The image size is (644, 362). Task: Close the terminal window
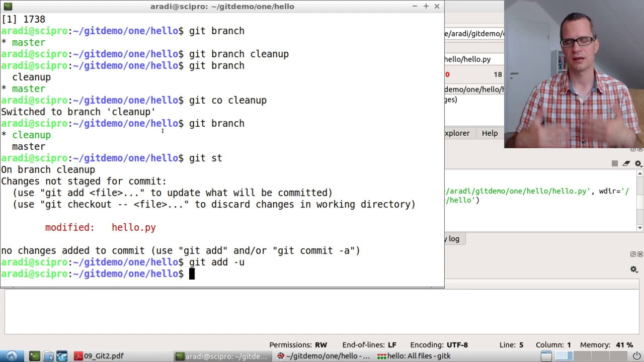point(437,6)
